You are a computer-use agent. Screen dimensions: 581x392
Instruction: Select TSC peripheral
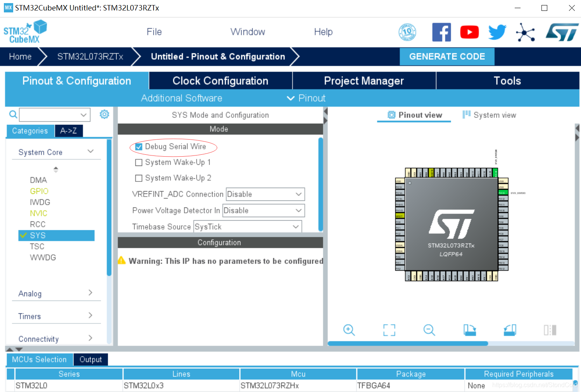[x=37, y=246]
